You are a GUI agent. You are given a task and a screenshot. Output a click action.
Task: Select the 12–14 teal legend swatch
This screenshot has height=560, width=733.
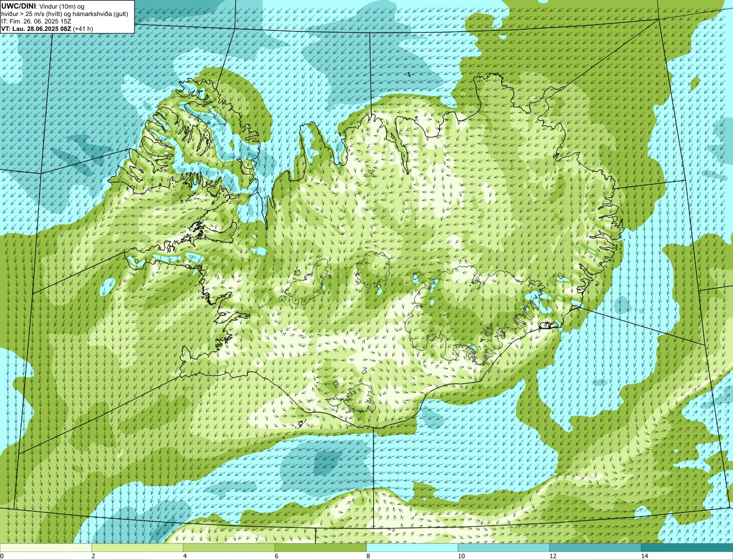(x=596, y=547)
